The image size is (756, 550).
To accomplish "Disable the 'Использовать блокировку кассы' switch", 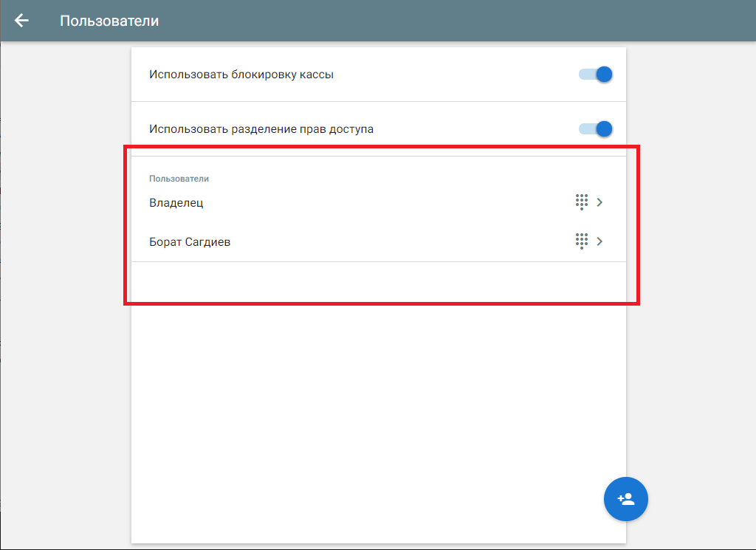I will point(597,75).
